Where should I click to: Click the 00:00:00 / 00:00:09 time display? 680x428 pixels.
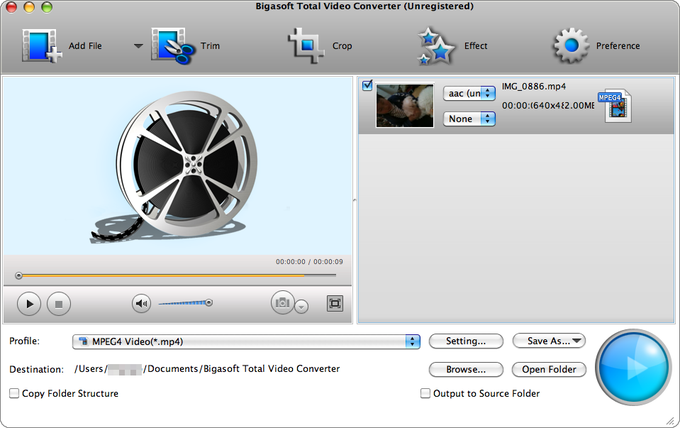[x=309, y=261]
